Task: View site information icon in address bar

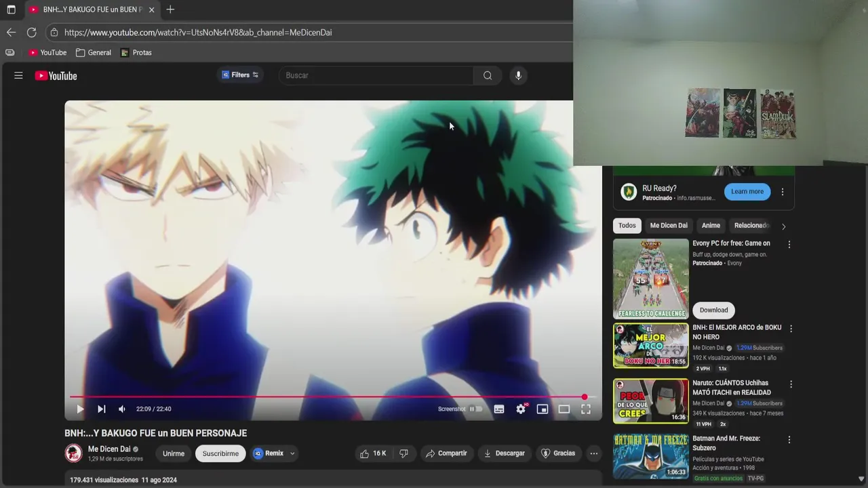Action: click(x=54, y=33)
